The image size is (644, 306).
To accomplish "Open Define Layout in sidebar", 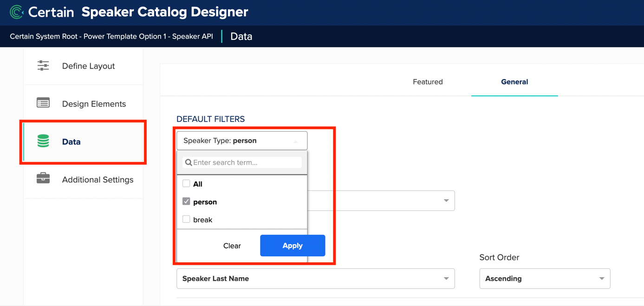I will 84,66.
